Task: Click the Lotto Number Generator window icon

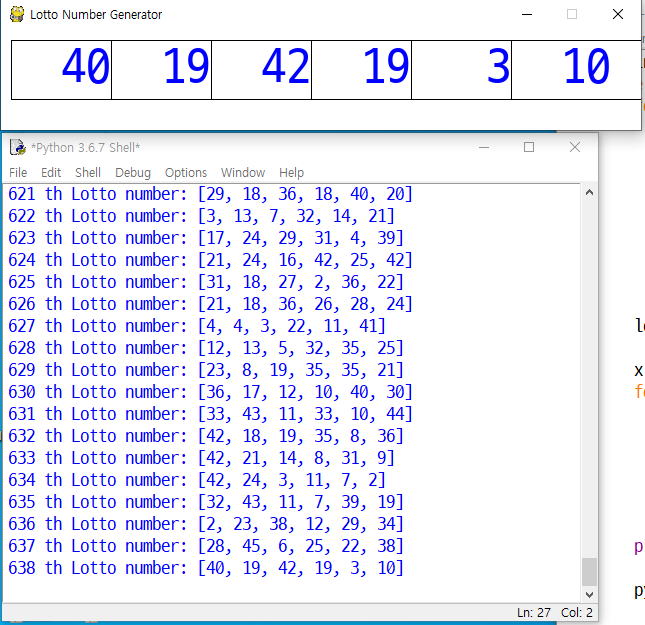Action: 17,15
